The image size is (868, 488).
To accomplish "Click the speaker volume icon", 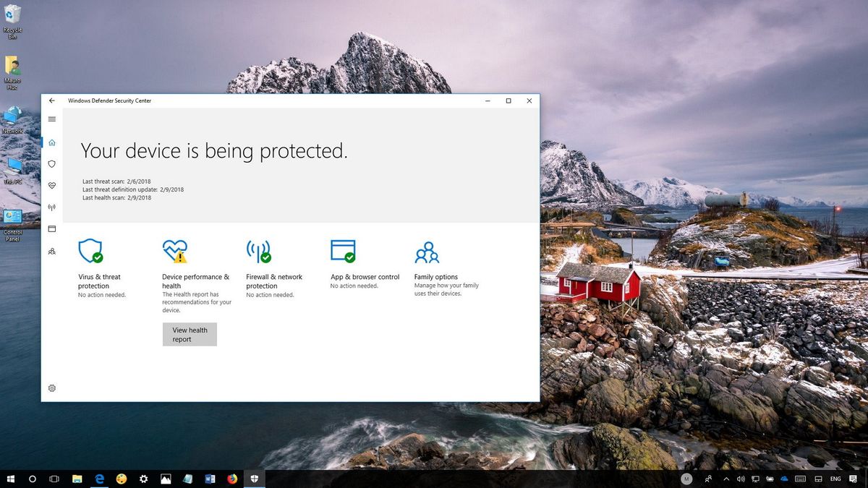I will tap(741, 479).
